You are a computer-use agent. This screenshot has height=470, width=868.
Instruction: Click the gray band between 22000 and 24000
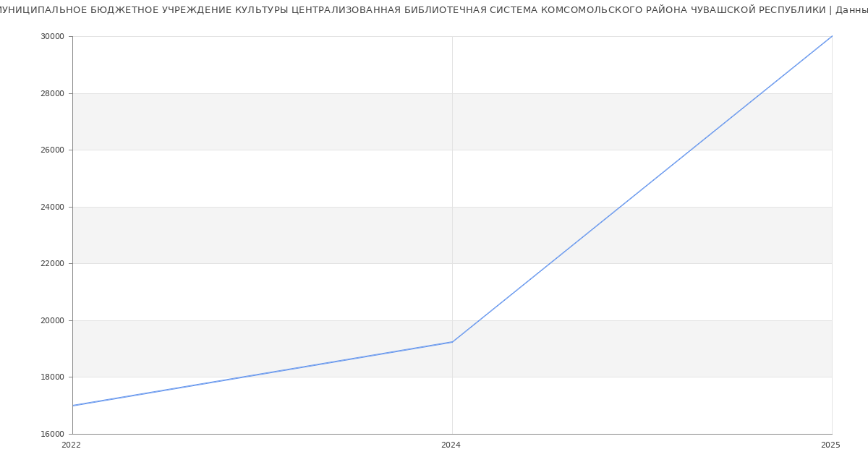click(289, 235)
